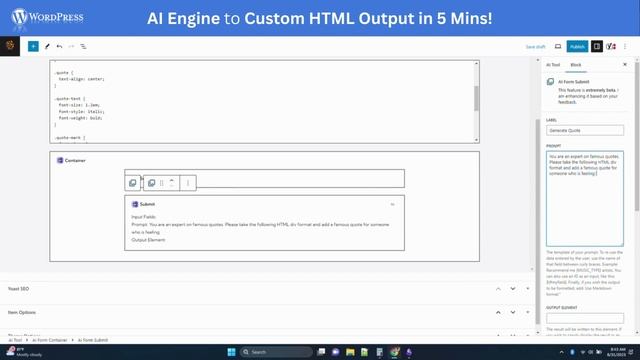Click the settings sidebar scrollbar

pyautogui.click(x=637, y=137)
